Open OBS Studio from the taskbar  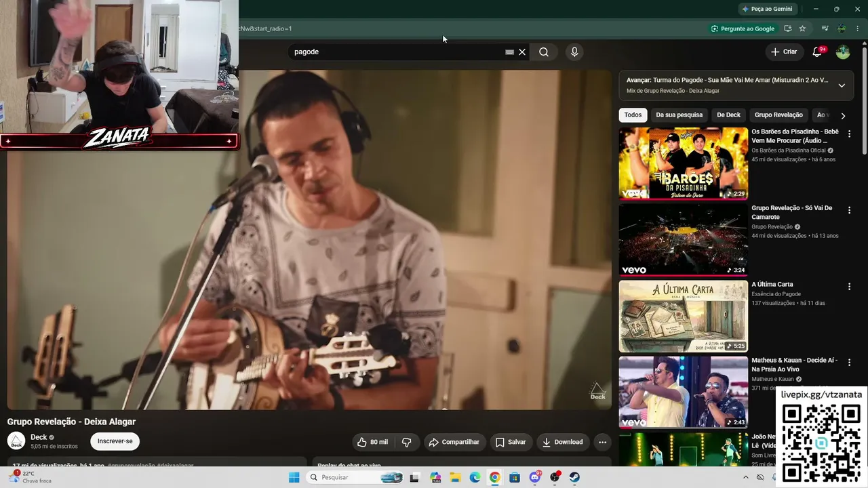point(555,477)
